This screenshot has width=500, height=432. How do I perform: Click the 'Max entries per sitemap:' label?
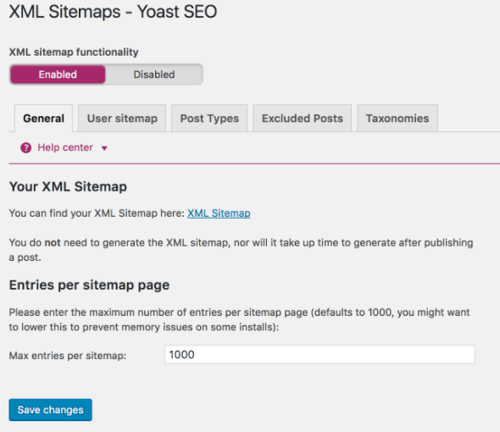tap(68, 356)
